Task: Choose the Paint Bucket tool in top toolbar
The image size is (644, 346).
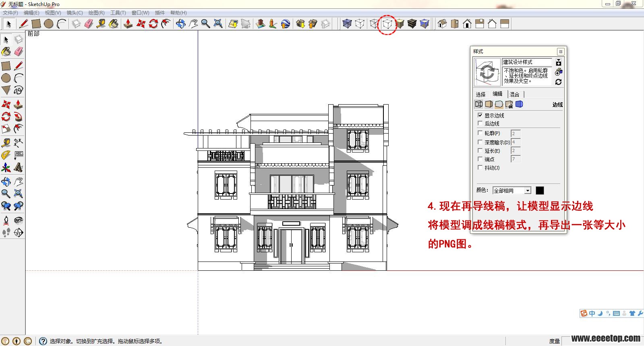Action: [x=114, y=24]
